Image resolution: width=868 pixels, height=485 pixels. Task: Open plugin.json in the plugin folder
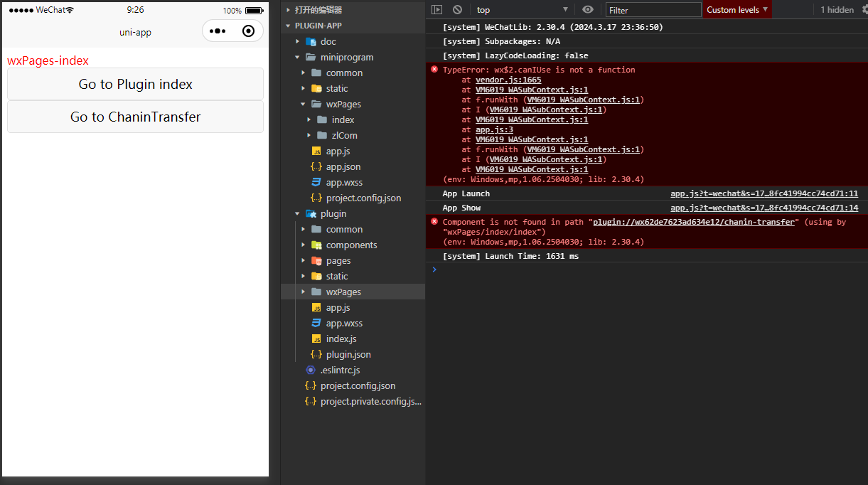tap(348, 354)
